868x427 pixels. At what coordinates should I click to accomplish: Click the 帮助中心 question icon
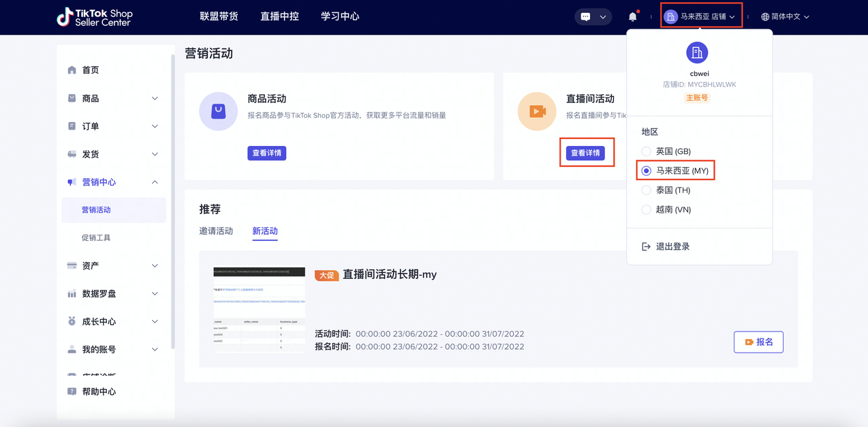coord(72,392)
